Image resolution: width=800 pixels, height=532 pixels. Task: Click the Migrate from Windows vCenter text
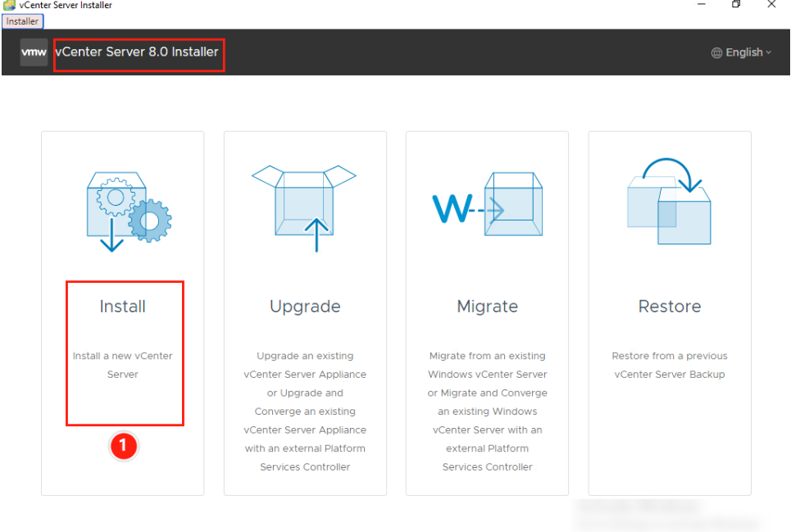[487, 393]
